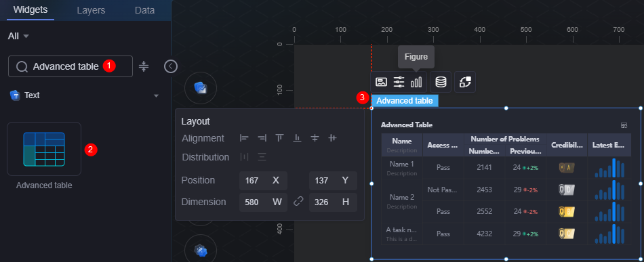The width and height of the screenshot is (644, 262).
Task: Click the Dimension W field showing 580
Action: pyautogui.click(x=263, y=202)
